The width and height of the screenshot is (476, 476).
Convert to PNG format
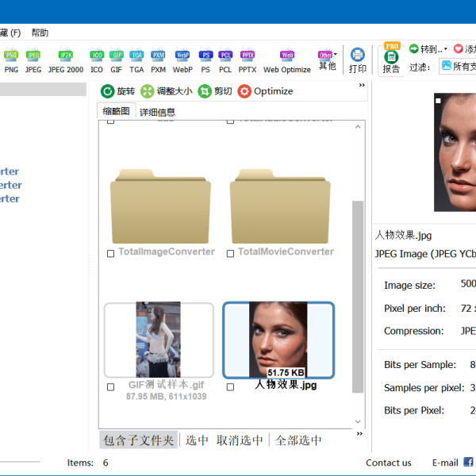click(x=11, y=60)
